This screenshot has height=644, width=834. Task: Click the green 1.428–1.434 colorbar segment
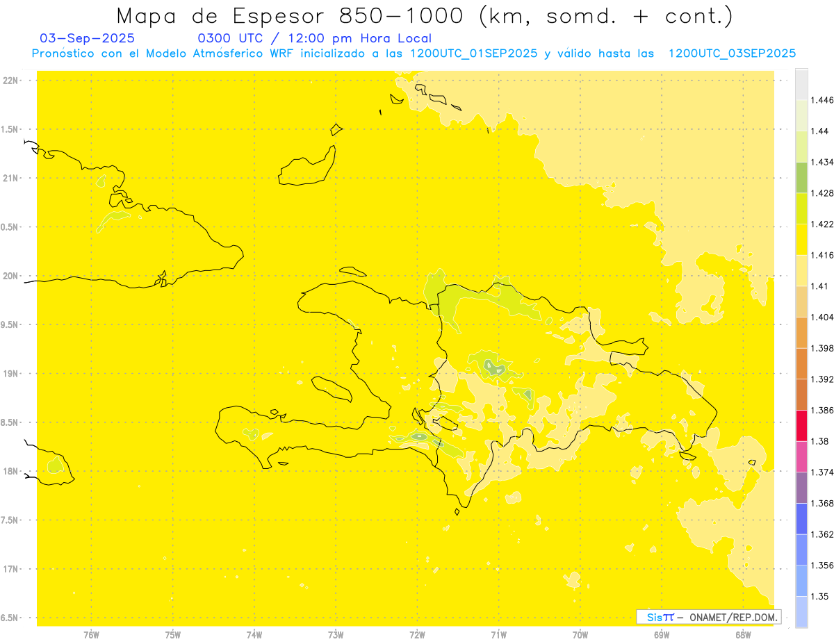point(801,177)
